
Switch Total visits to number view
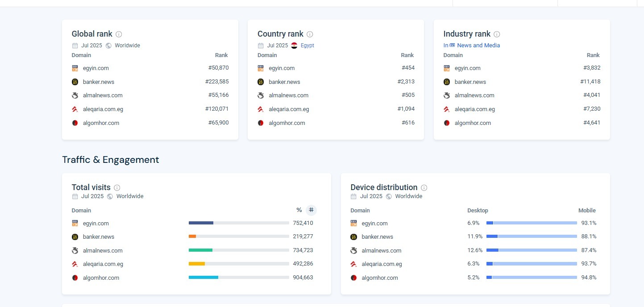click(311, 210)
